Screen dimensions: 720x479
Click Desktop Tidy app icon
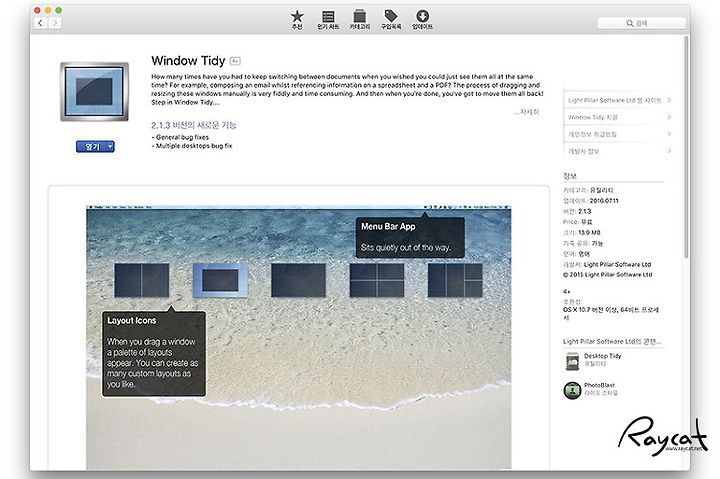572,361
